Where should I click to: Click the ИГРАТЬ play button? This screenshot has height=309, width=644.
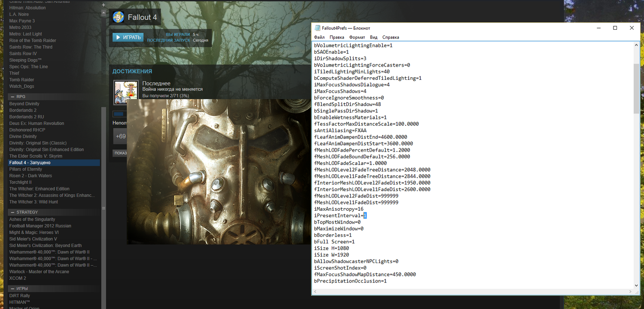[128, 37]
